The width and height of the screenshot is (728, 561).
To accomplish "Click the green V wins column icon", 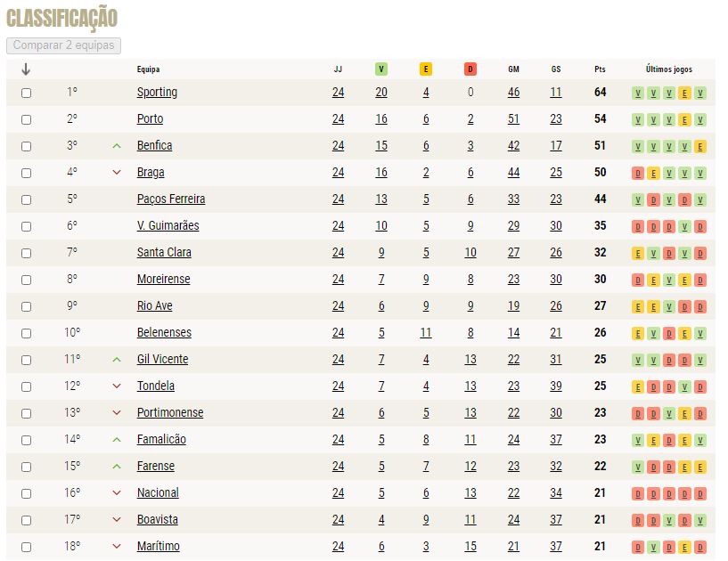I will tap(381, 69).
